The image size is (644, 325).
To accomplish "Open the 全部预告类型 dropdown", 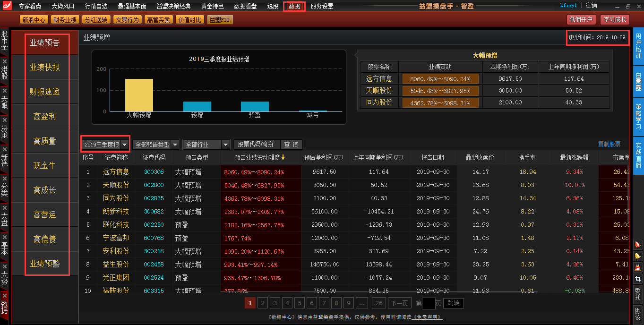I will (175, 145).
